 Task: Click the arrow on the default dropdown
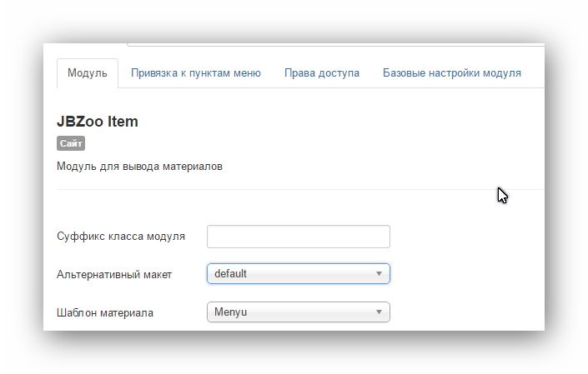coord(379,273)
